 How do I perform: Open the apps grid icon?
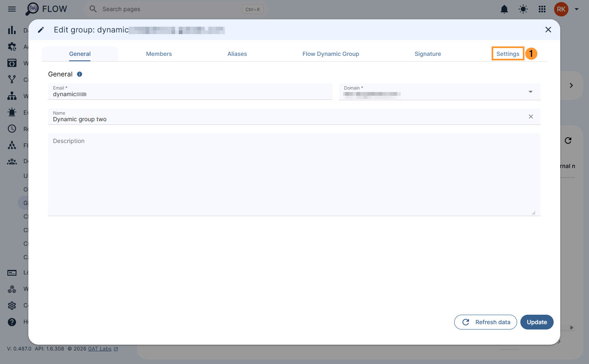coord(542,9)
